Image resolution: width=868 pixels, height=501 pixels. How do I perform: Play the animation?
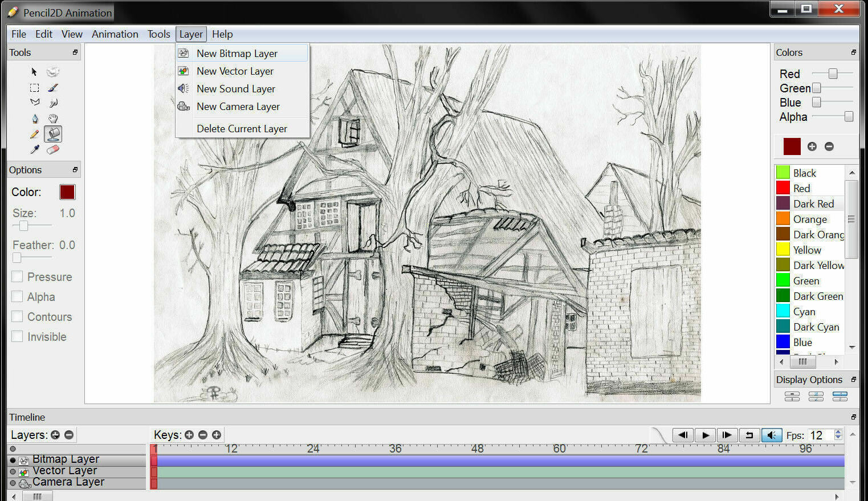[705, 435]
